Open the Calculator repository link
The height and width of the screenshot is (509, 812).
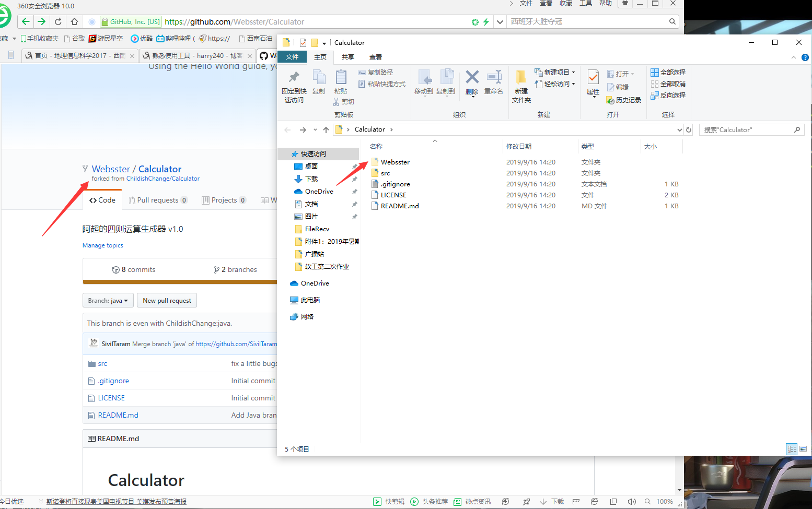(x=160, y=169)
